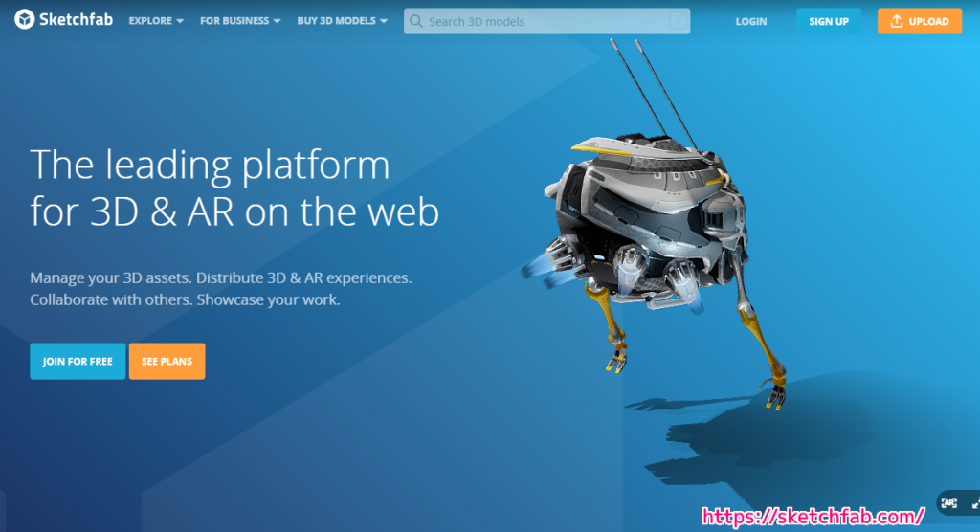
Task: Click the Search 3D models field
Action: coord(546,21)
